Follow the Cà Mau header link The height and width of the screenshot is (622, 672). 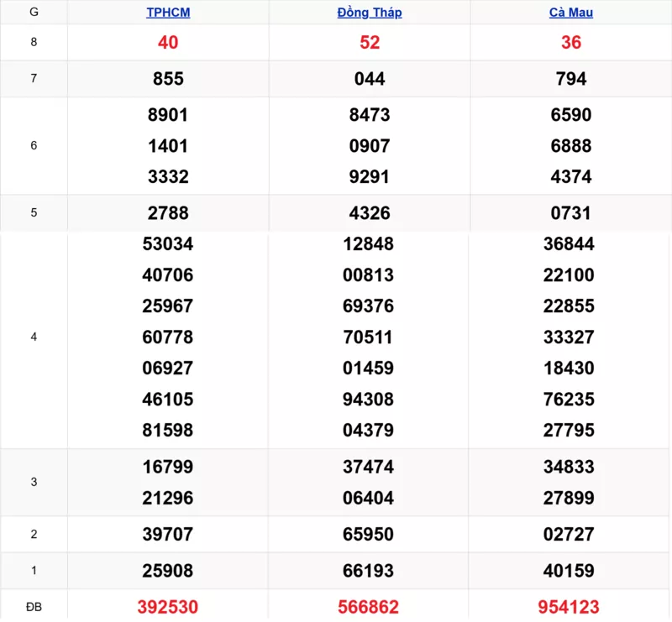pyautogui.click(x=571, y=13)
